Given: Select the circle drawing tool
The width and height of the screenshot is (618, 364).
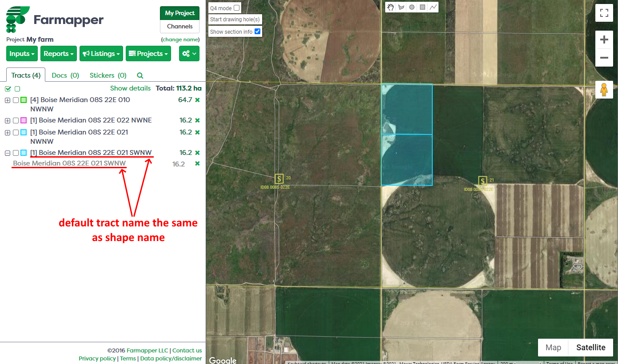Looking at the screenshot, I should click(x=412, y=7).
